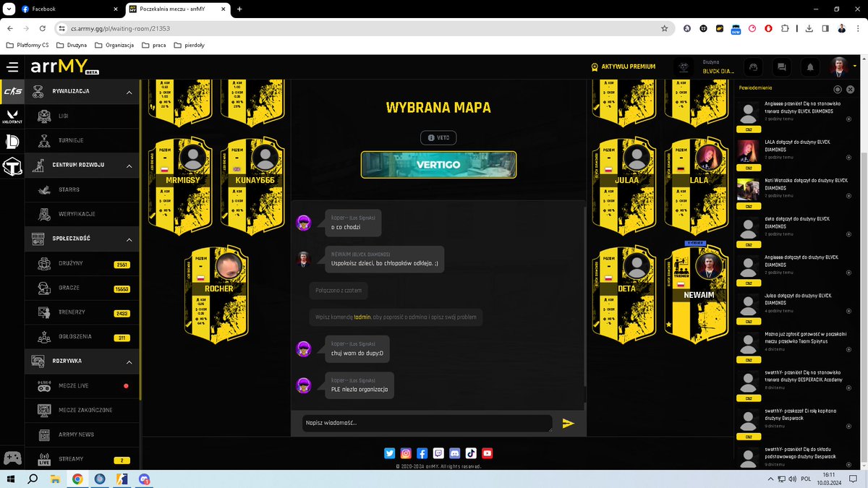Open MECZE LIVE menu item
868x488 pixels.
(x=81, y=386)
